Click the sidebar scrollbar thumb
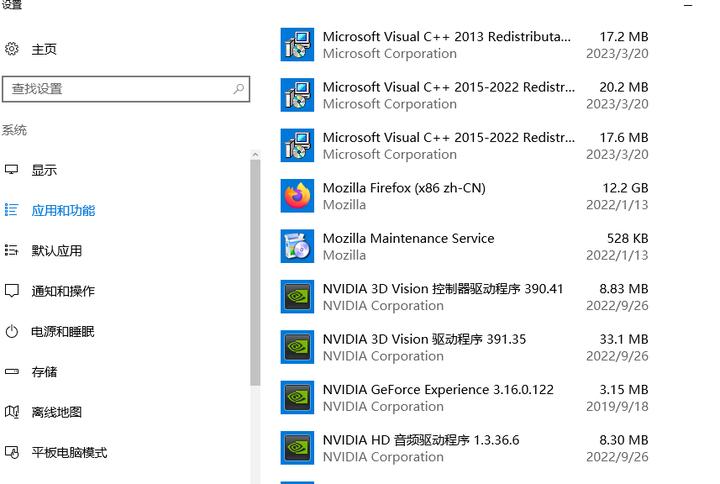 coord(255,273)
